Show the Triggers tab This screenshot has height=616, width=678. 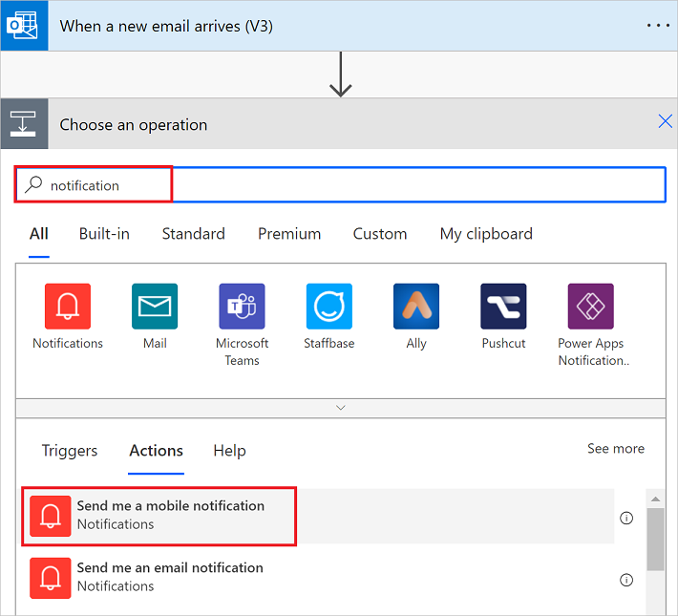[70, 451]
